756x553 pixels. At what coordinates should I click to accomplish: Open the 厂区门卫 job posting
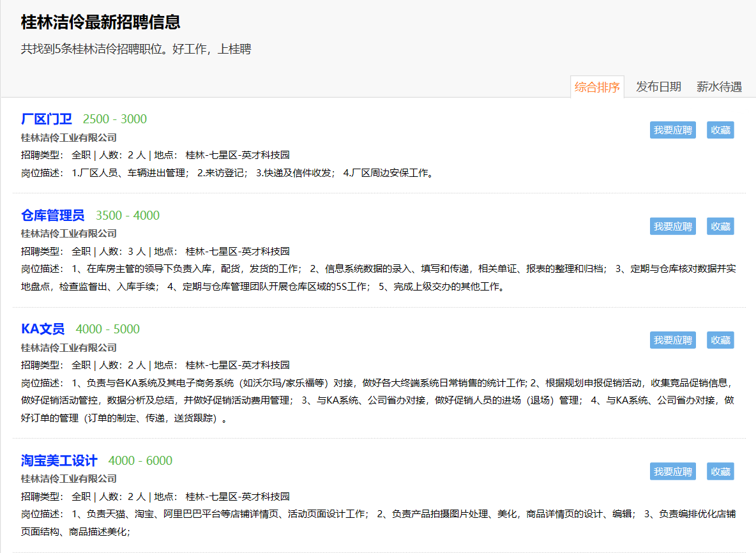[47, 119]
